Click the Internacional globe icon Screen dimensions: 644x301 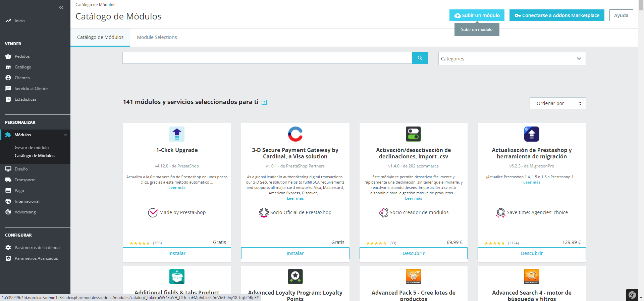pos(8,201)
